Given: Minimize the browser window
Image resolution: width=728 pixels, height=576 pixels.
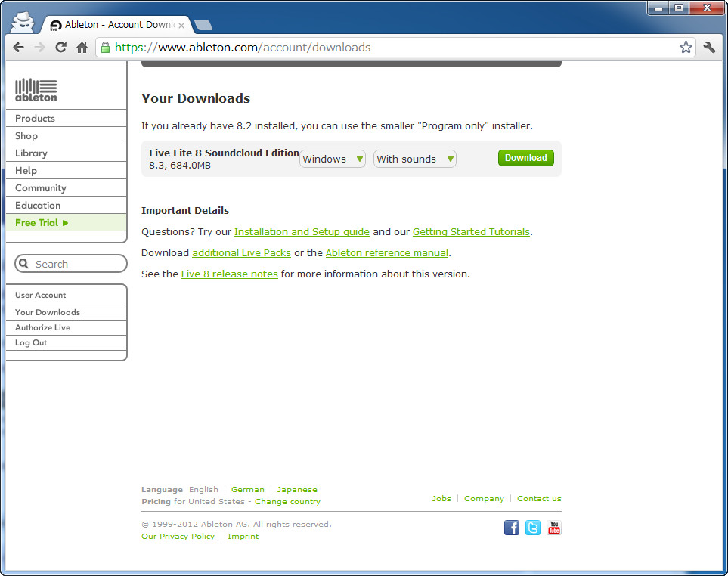Looking at the screenshot, I should pyautogui.click(x=658, y=8).
